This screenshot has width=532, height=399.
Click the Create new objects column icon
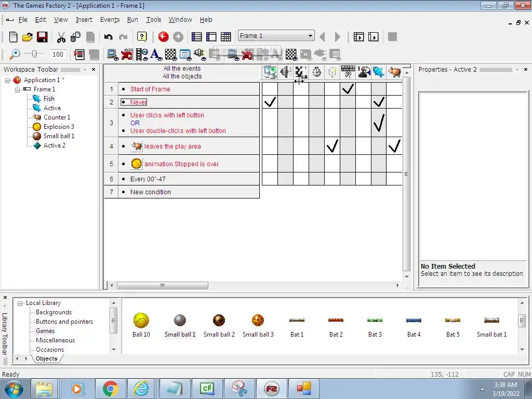pos(332,72)
